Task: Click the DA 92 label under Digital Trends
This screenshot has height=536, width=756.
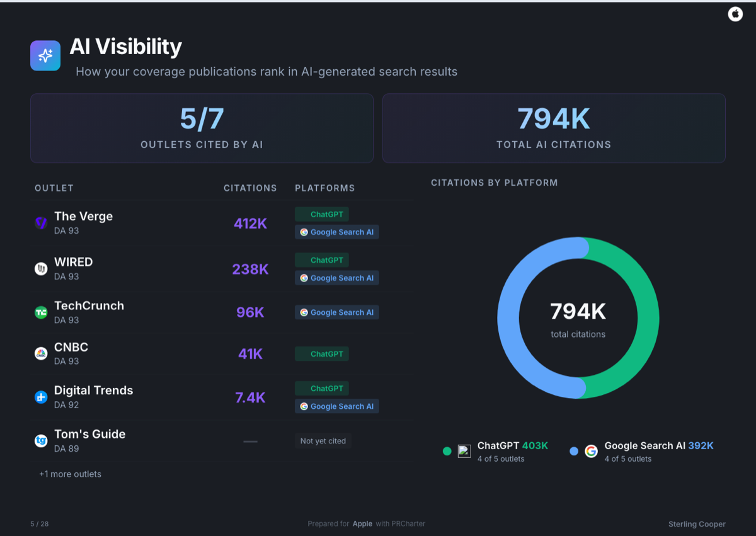Action: [66, 405]
